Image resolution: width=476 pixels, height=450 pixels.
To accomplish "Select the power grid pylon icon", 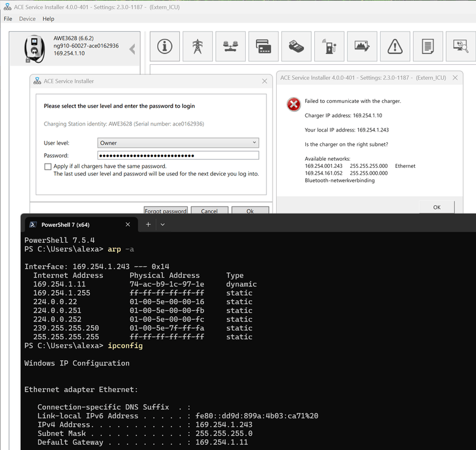I will tap(198, 46).
